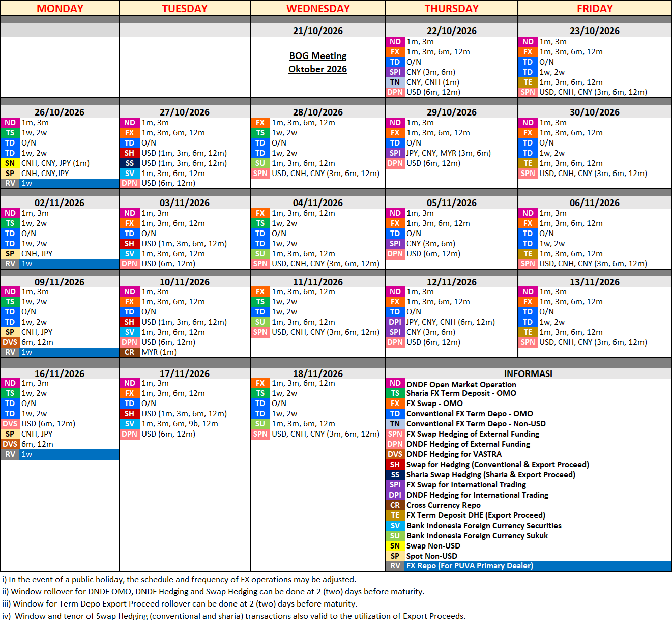Click the JPY, CNY, CNH (6m, 12m) entry
The image size is (672, 634).
pos(451,322)
